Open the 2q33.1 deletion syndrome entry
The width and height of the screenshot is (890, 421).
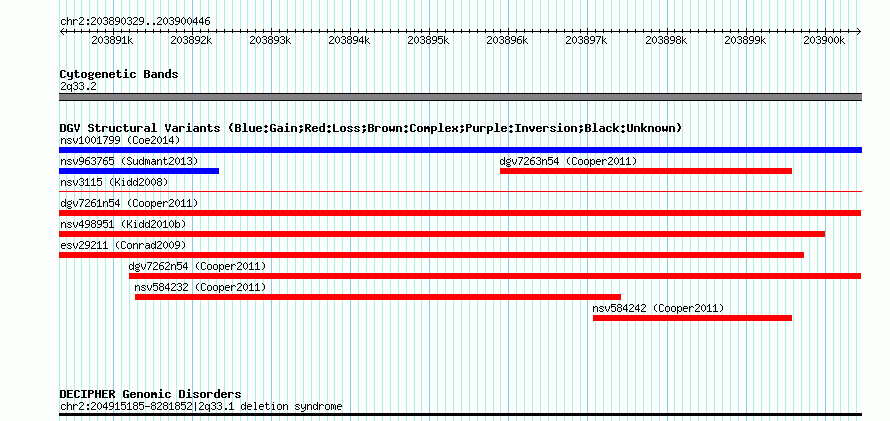(x=201, y=406)
